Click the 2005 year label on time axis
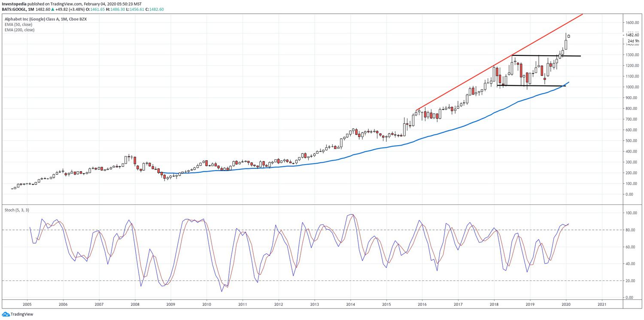The width and height of the screenshot is (644, 320). point(27,305)
